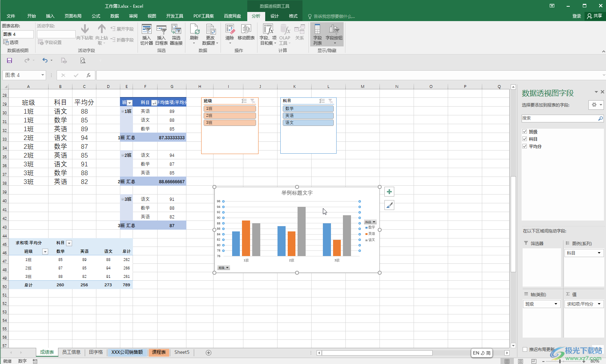Uncheck the 班级 field checkbox
The image size is (606, 364).
(x=524, y=132)
